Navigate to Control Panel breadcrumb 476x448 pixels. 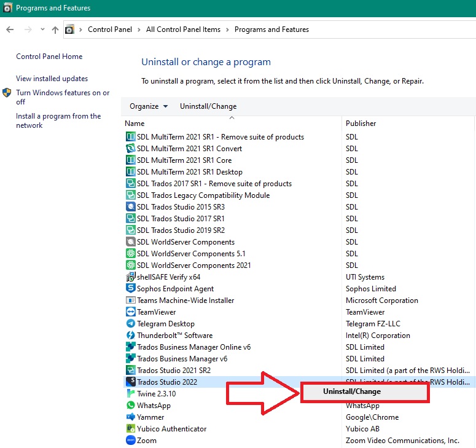coord(110,29)
